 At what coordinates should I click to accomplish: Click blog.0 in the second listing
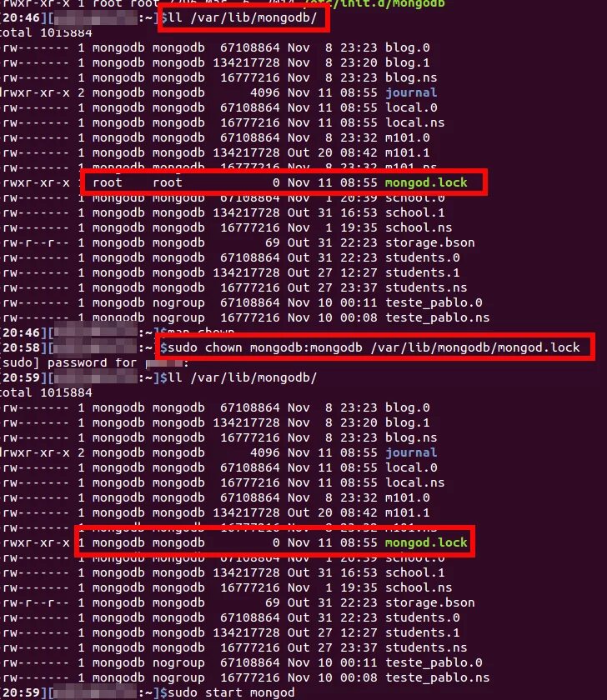[408, 407]
